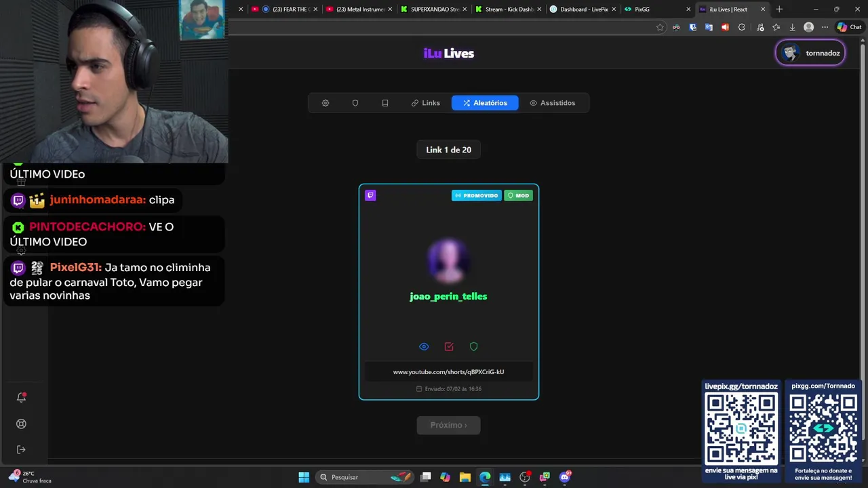Open notifications bell in the left sidebar

21,397
